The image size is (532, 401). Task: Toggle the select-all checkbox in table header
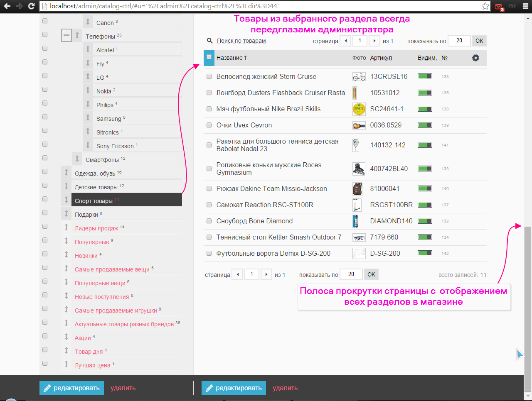point(209,57)
